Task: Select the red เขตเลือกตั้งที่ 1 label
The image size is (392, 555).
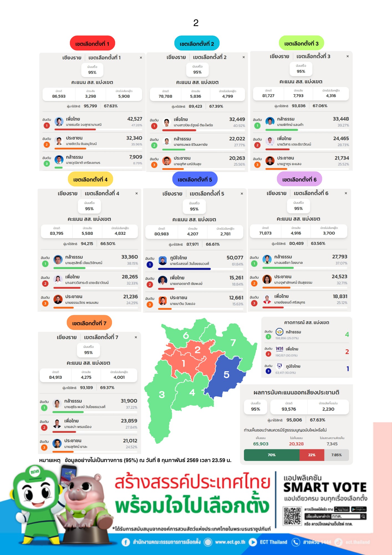Action: 92,43
